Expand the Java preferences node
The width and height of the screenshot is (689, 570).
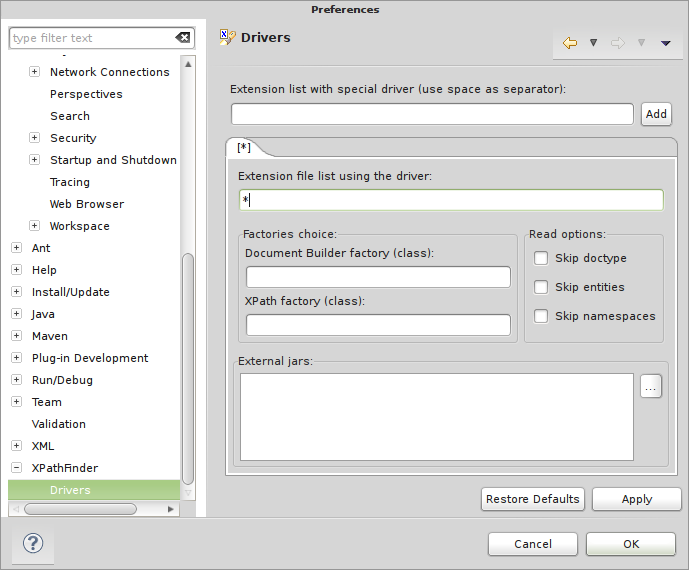click(16, 313)
